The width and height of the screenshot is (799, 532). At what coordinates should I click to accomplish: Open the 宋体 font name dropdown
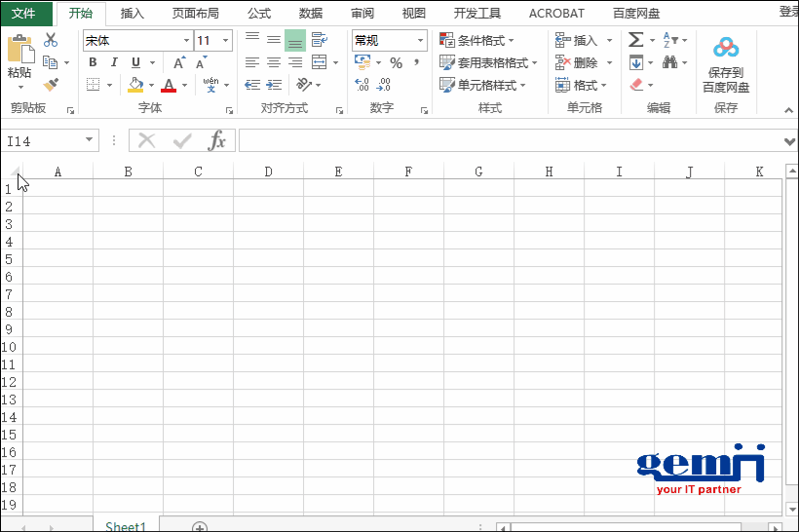pos(186,41)
